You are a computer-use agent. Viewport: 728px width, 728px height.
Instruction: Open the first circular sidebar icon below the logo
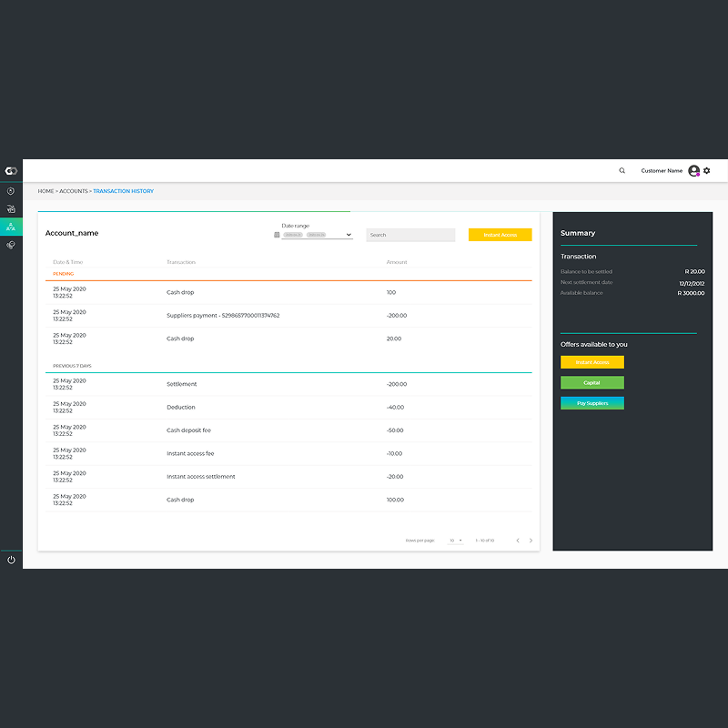11,191
